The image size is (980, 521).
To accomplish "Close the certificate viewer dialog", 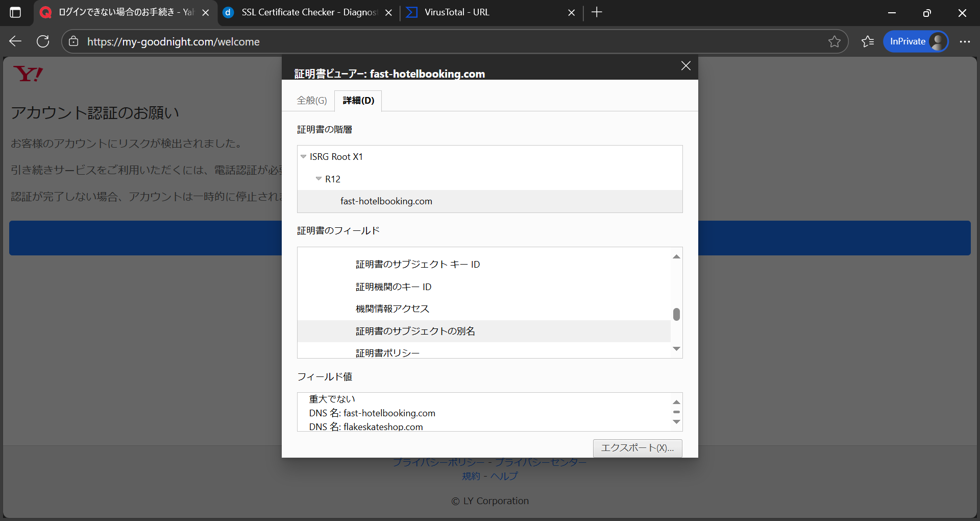I will 685,66.
